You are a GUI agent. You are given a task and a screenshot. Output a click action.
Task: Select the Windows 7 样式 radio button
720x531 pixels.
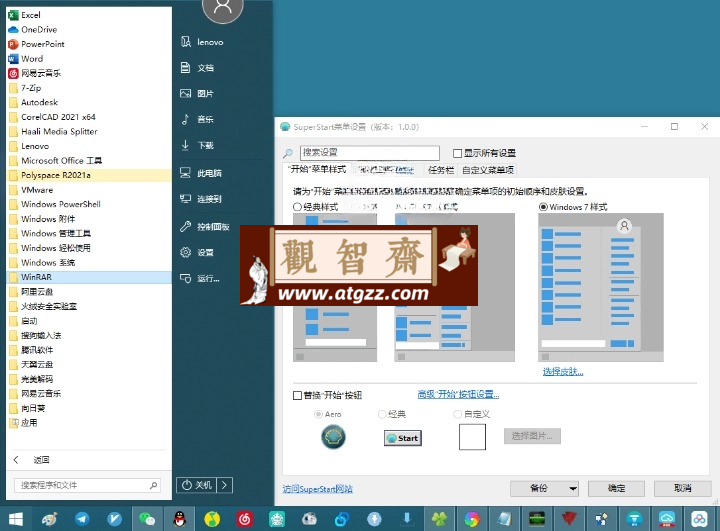pos(543,207)
